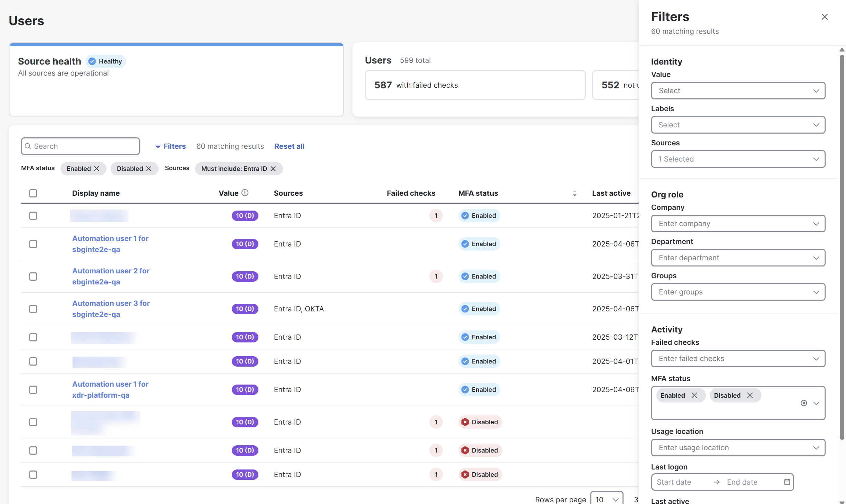Open Filters from the table toolbar
The height and width of the screenshot is (504, 846).
(170, 146)
